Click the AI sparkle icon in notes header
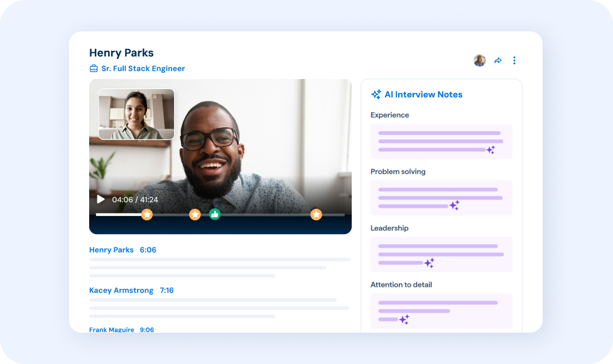Image resolution: width=613 pixels, height=364 pixels. tap(376, 95)
